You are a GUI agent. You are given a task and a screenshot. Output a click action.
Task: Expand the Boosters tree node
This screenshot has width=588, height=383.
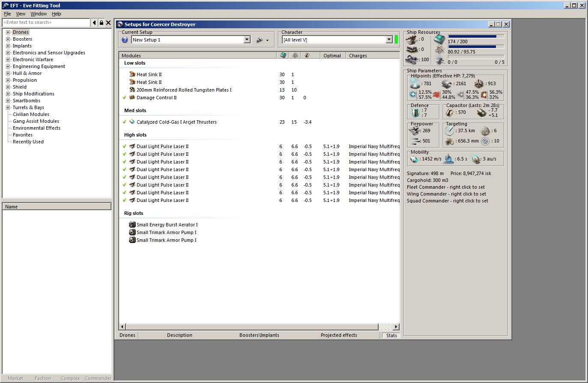(x=8, y=39)
